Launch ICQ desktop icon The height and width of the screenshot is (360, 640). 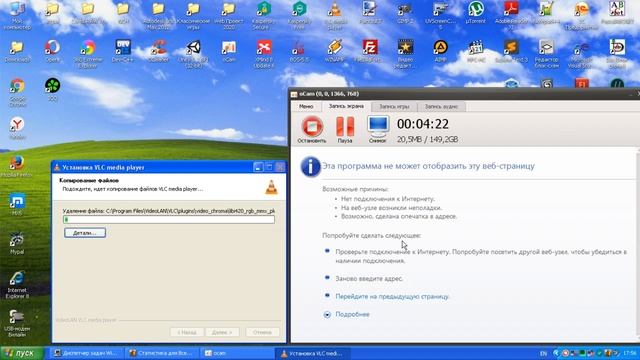pyautogui.click(x=52, y=90)
